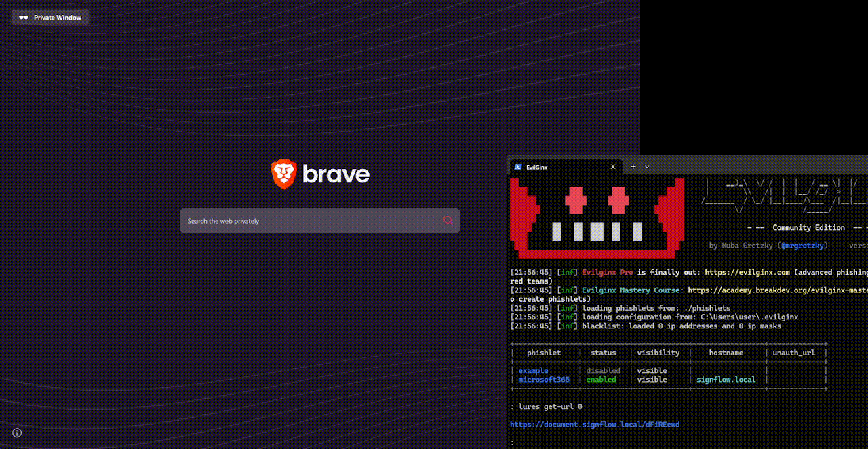The width and height of the screenshot is (868, 449).
Task: Click the 'disabled' status cell
Action: click(x=604, y=371)
